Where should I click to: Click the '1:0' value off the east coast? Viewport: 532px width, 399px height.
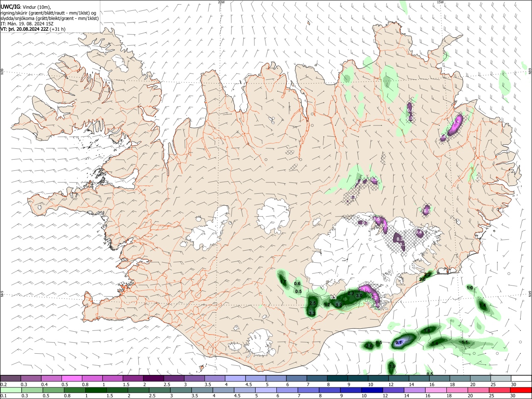(470, 288)
